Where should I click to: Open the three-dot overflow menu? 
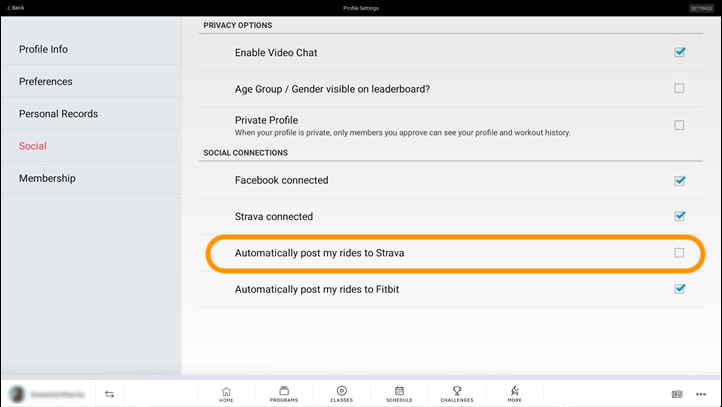point(701,394)
